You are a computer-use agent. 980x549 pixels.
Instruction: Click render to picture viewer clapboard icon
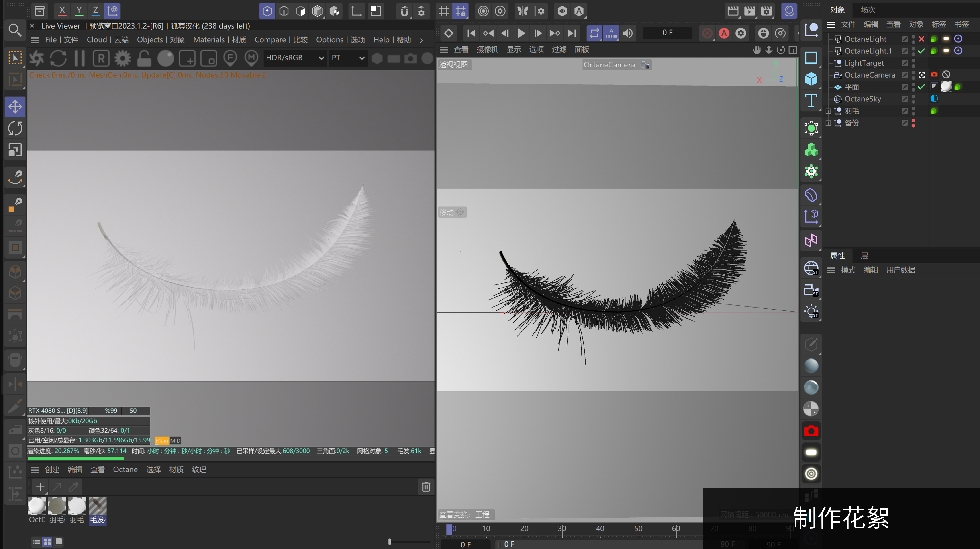(x=749, y=11)
